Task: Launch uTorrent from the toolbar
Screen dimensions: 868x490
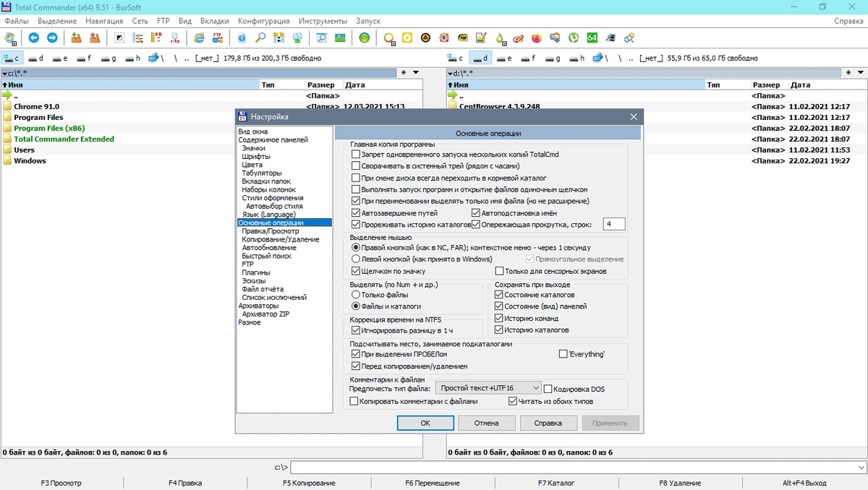Action: pos(574,38)
